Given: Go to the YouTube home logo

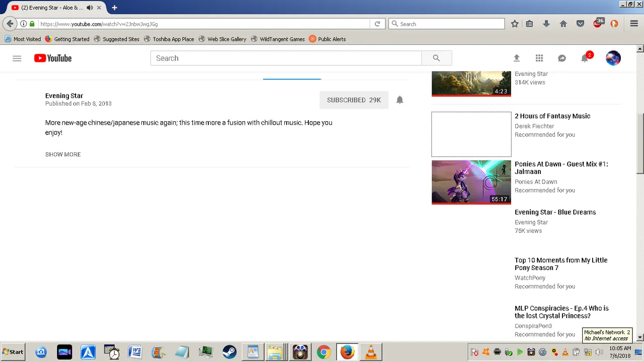Looking at the screenshot, I should click(53, 58).
